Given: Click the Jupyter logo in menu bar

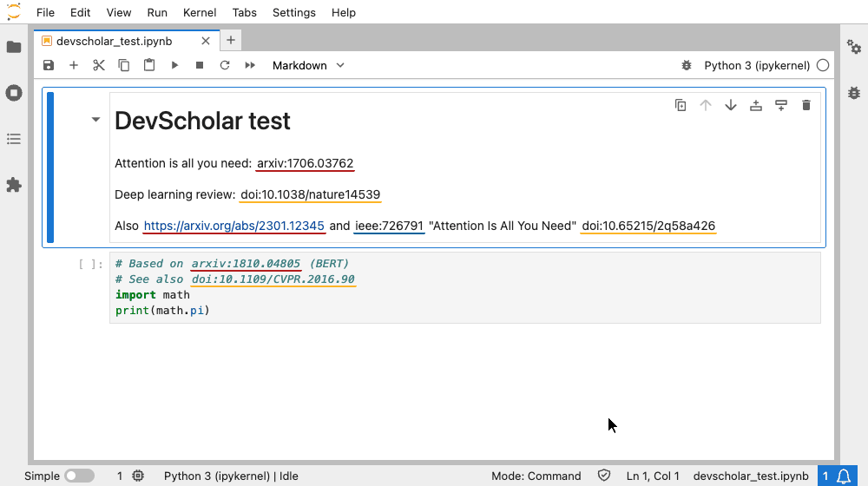Looking at the screenshot, I should 14,11.
